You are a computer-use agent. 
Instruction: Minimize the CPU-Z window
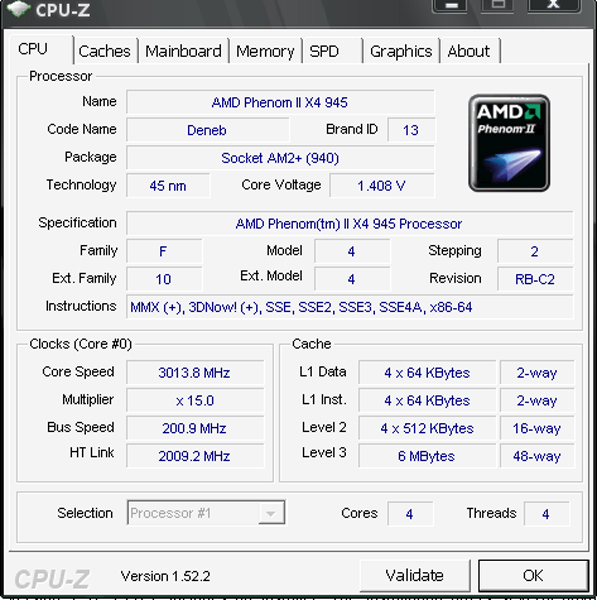[x=449, y=5]
